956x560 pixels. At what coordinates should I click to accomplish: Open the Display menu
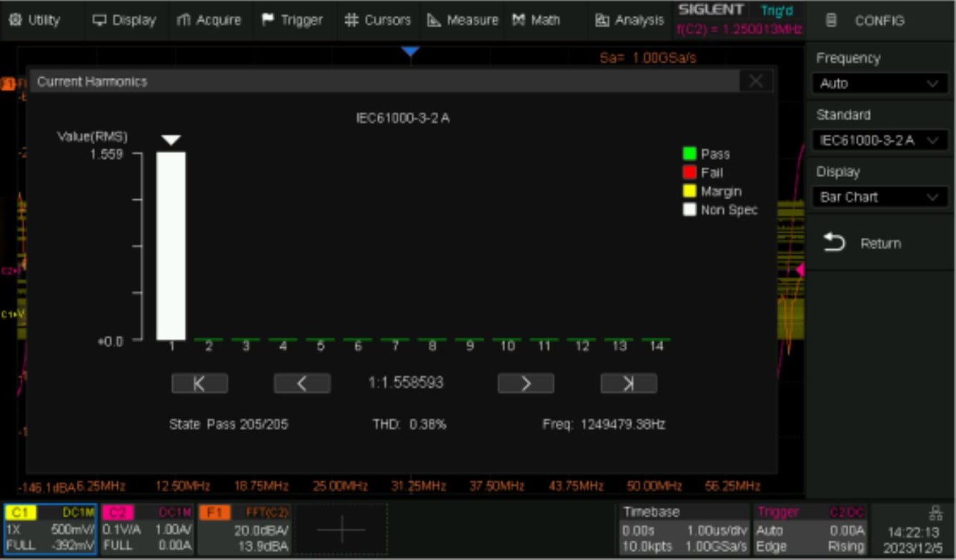[124, 20]
